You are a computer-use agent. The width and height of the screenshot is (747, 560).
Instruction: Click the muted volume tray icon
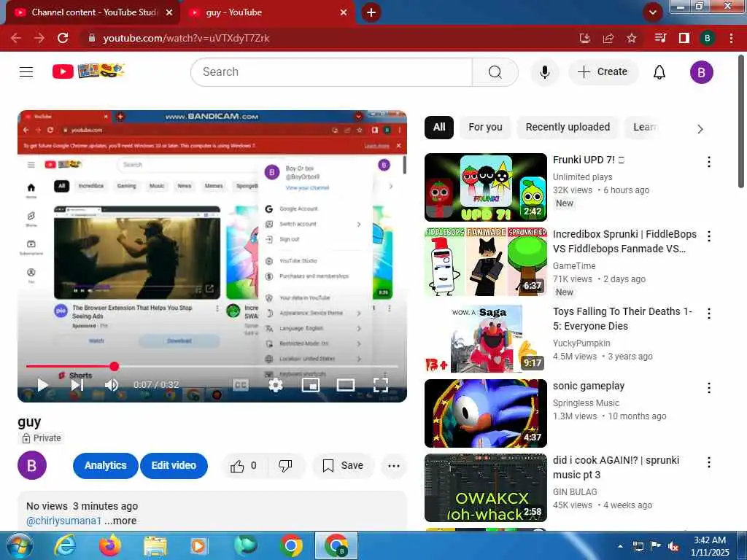[x=673, y=546]
